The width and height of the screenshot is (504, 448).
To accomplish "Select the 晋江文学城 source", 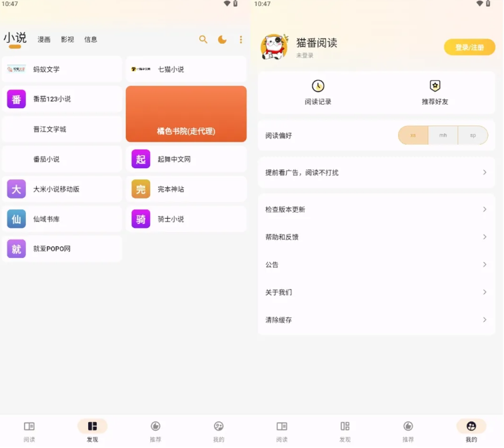I will pos(62,129).
